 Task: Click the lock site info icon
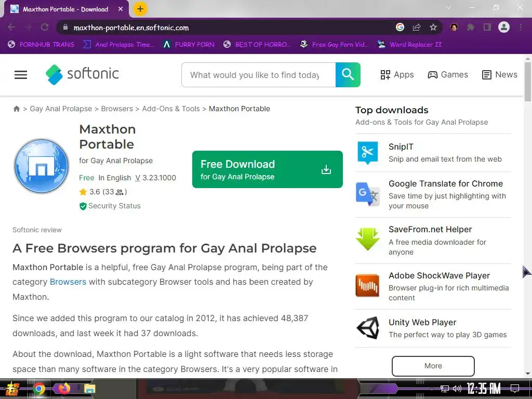click(65, 28)
